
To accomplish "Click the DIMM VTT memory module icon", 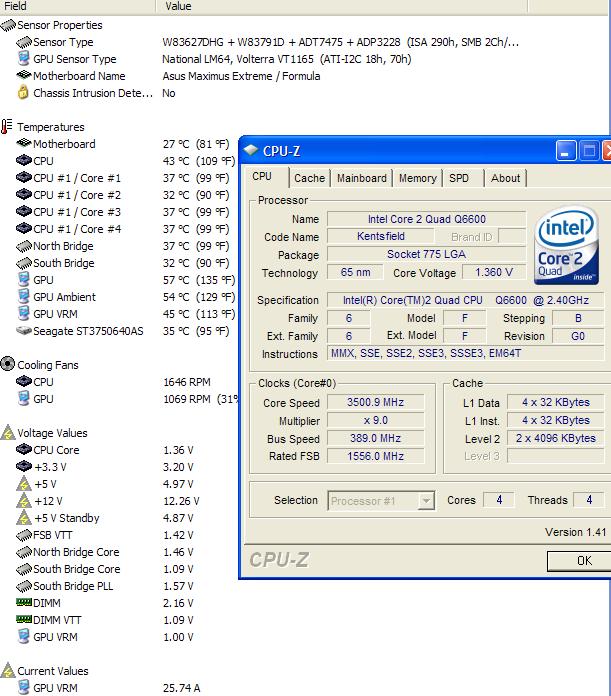I will pos(24,619).
